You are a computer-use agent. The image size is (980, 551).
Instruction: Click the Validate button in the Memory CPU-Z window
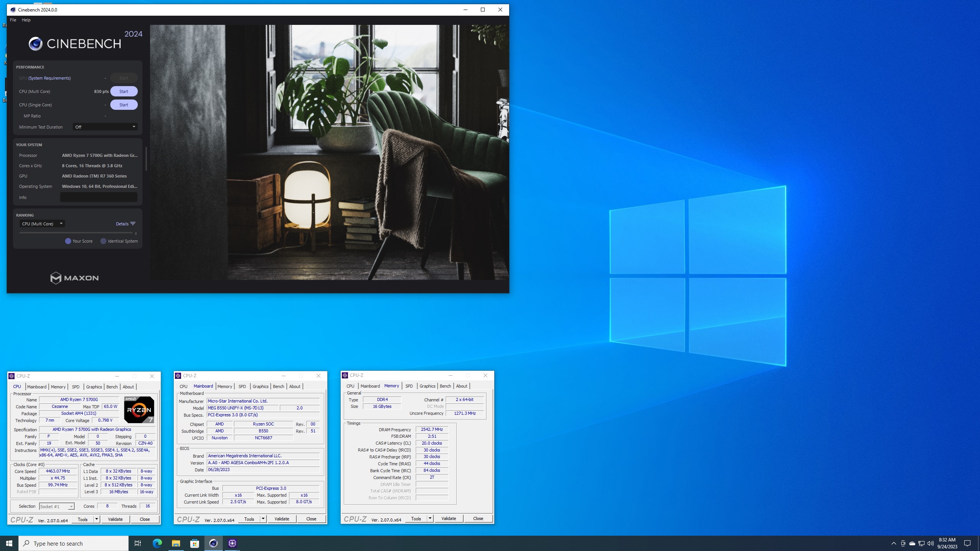[x=449, y=518]
